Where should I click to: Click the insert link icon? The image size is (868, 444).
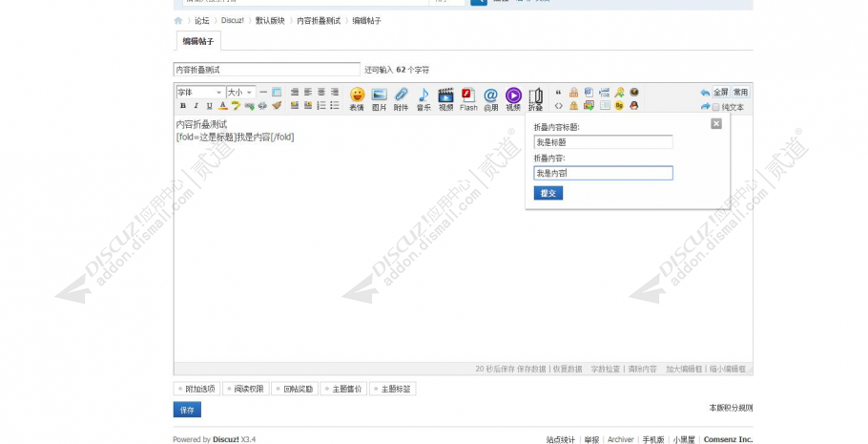(x=249, y=105)
